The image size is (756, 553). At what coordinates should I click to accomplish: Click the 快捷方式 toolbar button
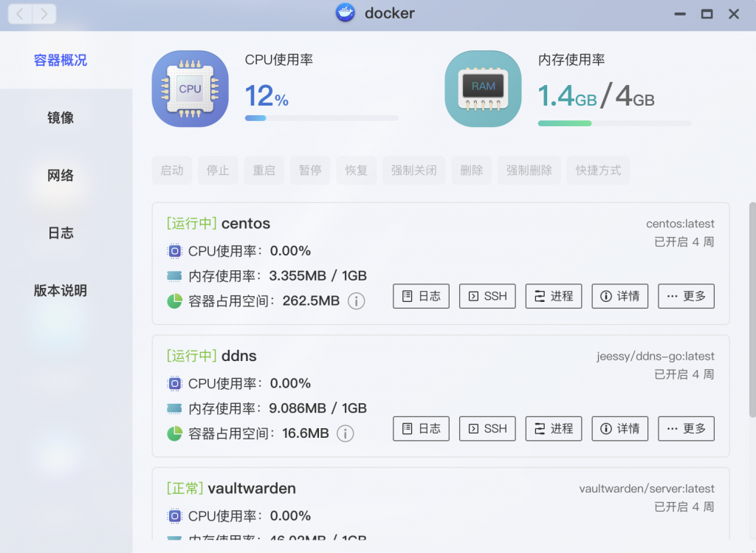coord(598,171)
